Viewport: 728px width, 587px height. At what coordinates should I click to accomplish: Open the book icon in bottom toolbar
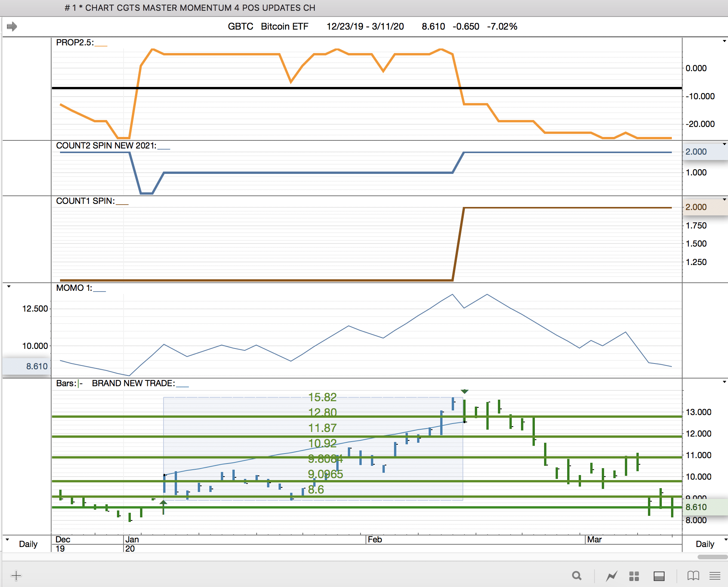tap(693, 576)
